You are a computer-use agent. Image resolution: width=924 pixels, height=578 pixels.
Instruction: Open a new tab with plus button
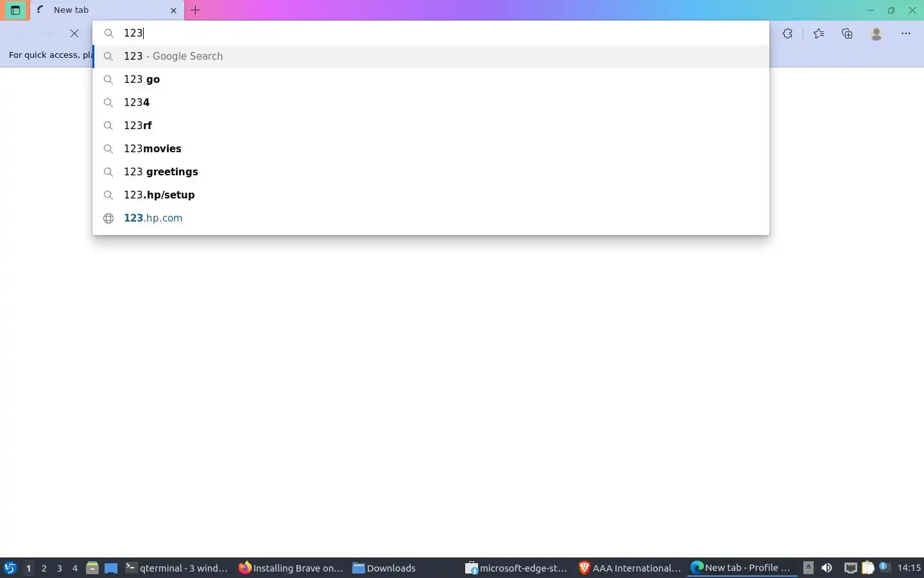tap(195, 10)
